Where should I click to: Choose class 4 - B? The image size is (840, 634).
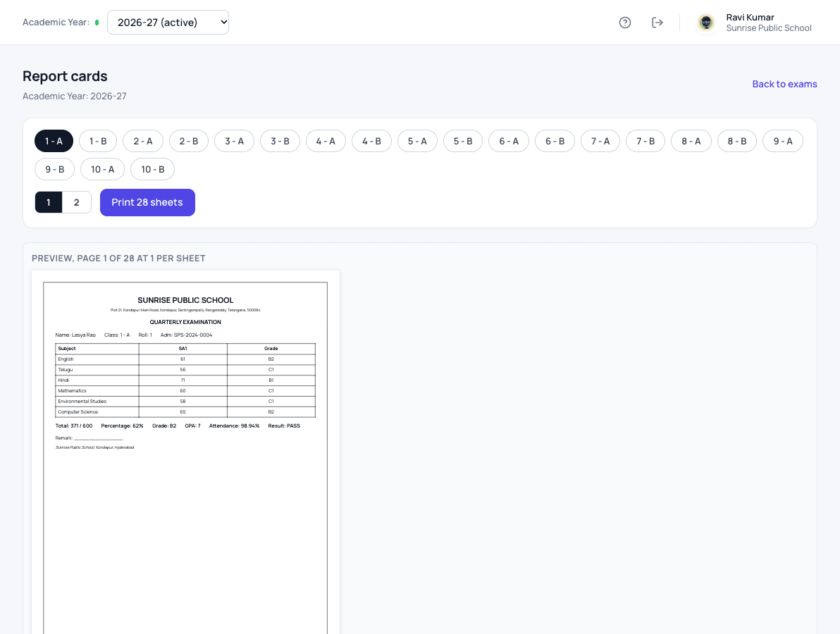372,141
